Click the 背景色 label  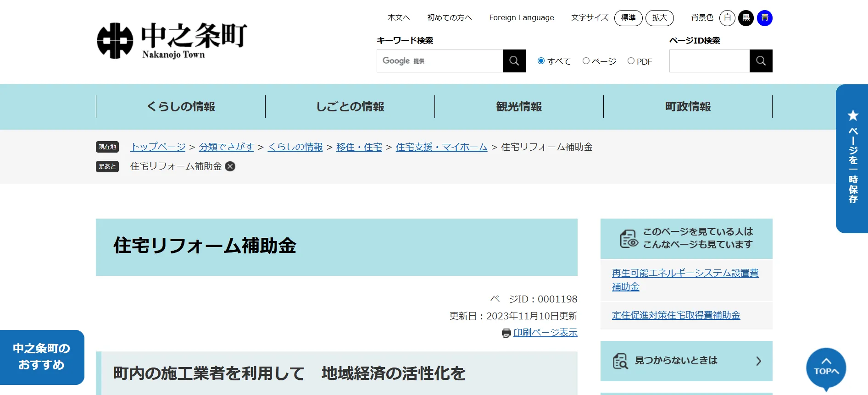(x=702, y=17)
